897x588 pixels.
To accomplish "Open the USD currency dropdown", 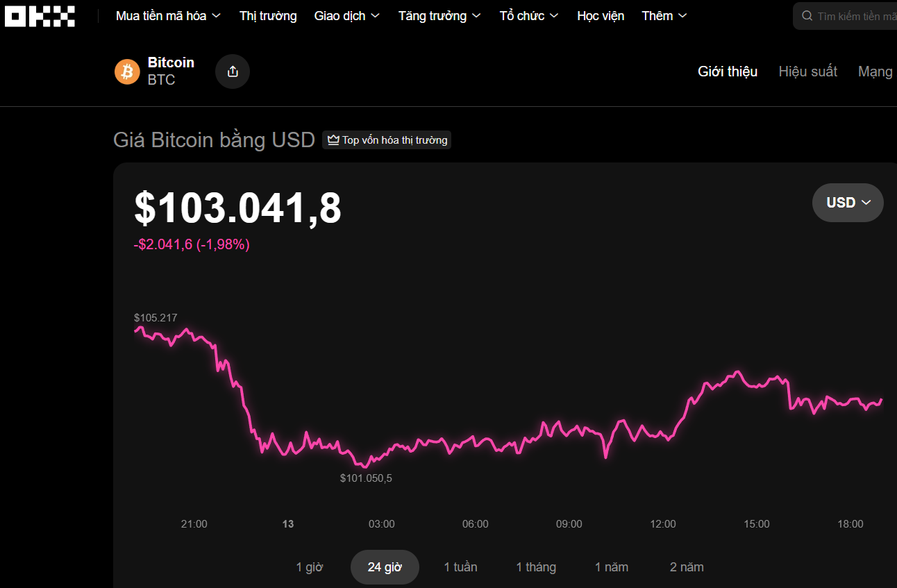I will (x=847, y=202).
